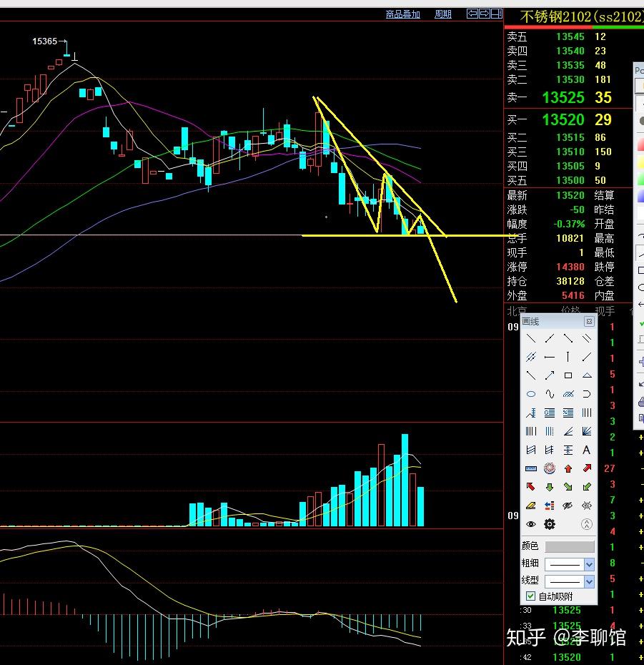The height and width of the screenshot is (665, 644).
Task: Open the 商品叠加 overlay link
Action: coord(402,14)
